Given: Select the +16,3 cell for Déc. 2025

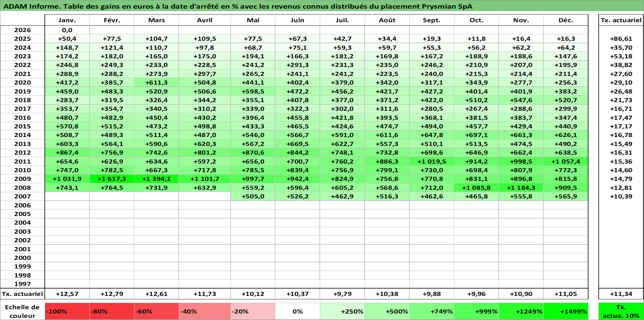Looking at the screenshot, I should [x=566, y=39].
